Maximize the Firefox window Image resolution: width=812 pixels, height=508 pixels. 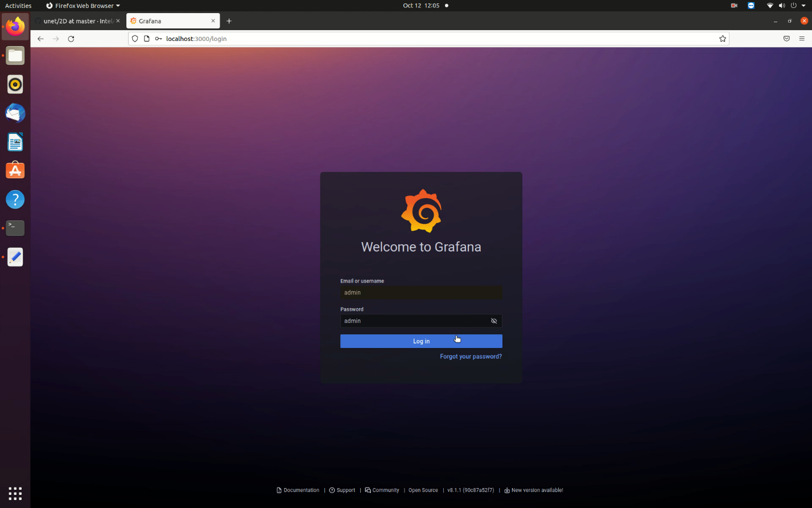click(790, 21)
